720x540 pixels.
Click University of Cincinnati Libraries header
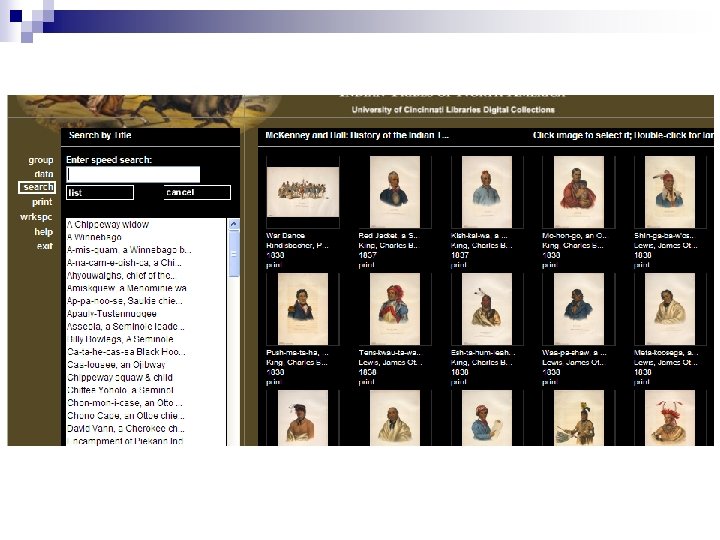453,110
